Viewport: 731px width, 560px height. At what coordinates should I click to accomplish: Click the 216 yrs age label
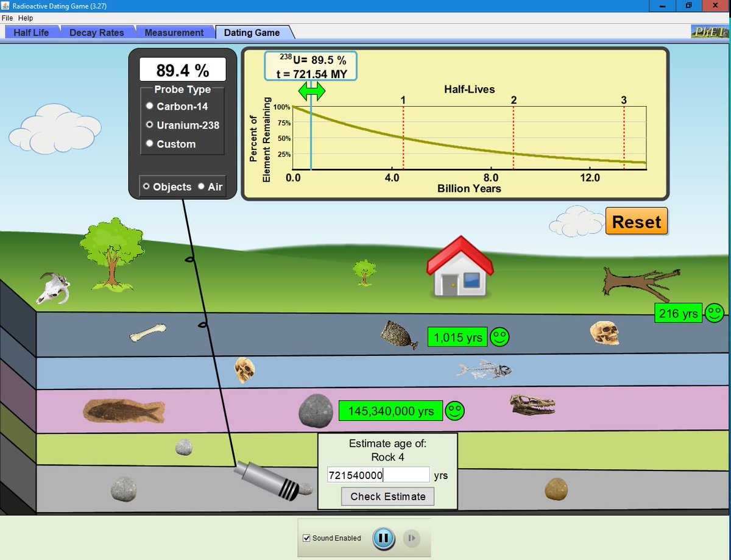coord(678,313)
